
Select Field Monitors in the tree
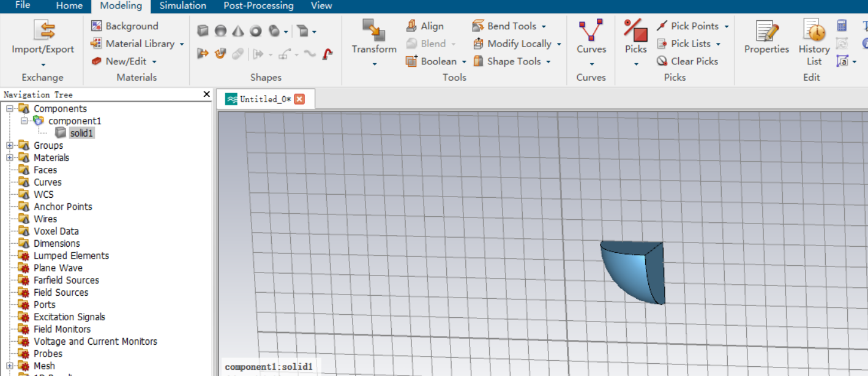click(62, 329)
